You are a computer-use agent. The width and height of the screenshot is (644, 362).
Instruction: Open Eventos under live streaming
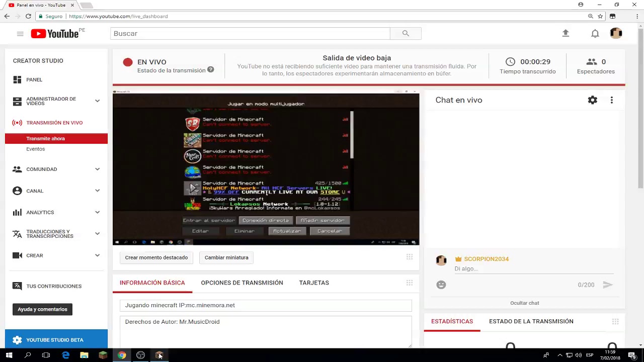pyautogui.click(x=35, y=149)
